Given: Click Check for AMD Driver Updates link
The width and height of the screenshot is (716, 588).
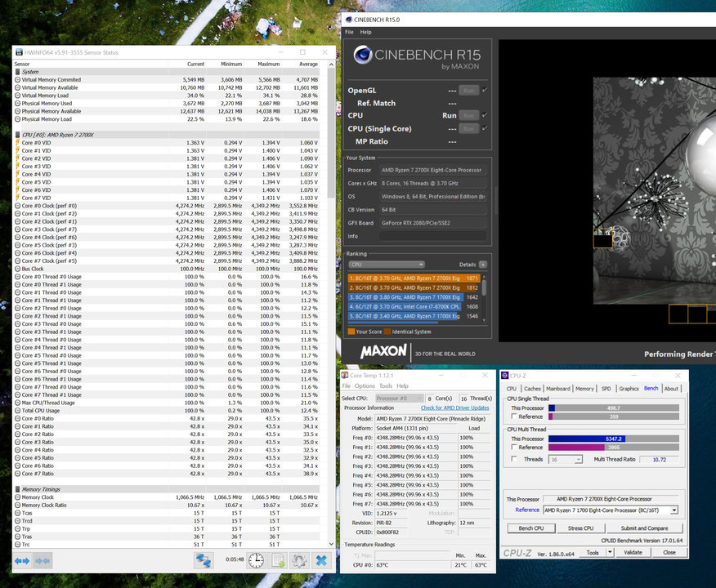Looking at the screenshot, I should coord(454,408).
